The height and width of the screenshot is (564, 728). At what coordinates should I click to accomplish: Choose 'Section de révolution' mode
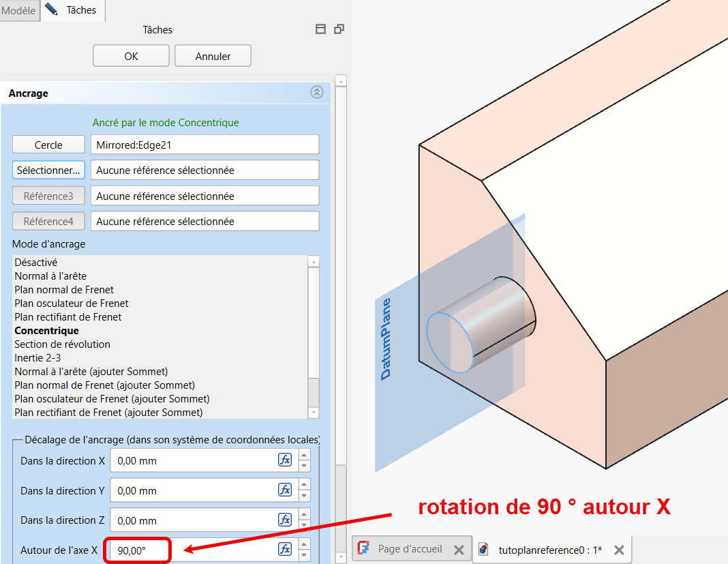62,344
